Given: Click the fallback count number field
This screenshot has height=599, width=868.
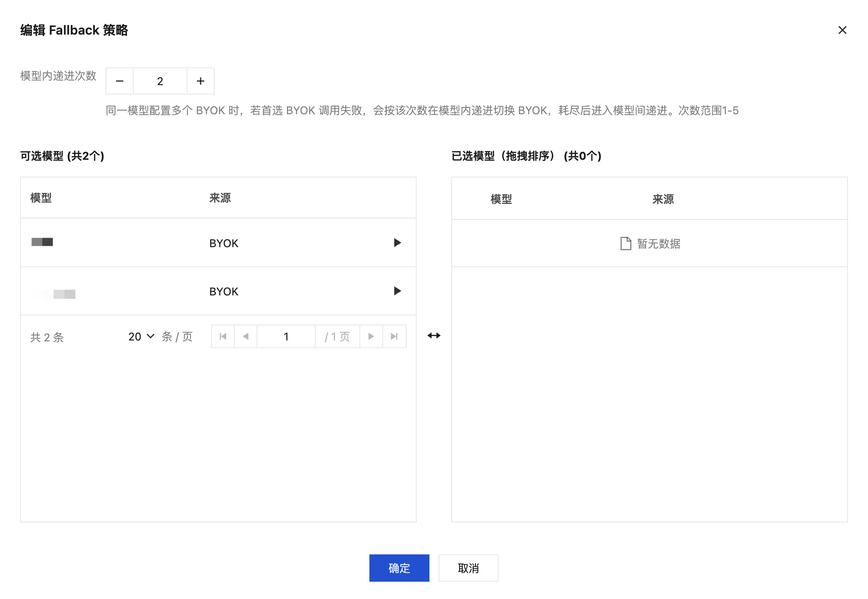Looking at the screenshot, I should pos(160,81).
